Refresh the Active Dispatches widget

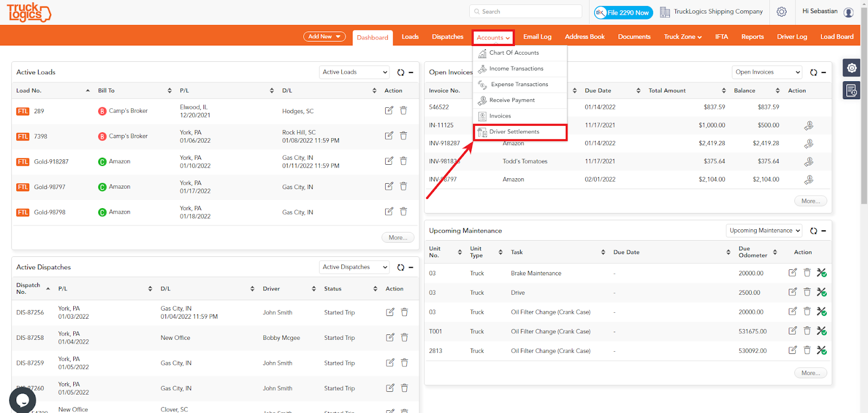pos(400,267)
